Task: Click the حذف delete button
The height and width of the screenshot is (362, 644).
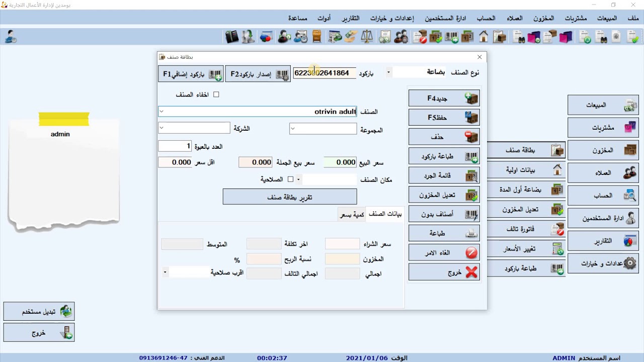Action: tap(444, 137)
